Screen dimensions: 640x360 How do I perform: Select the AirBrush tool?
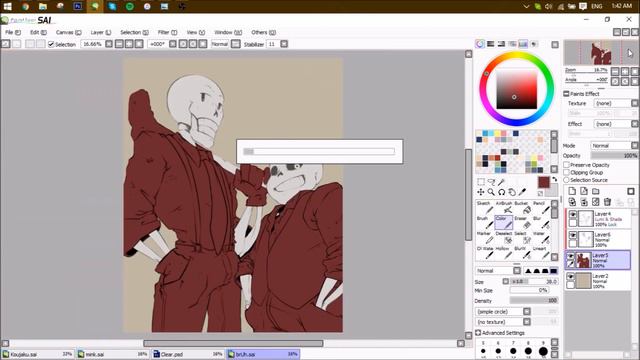click(x=504, y=207)
